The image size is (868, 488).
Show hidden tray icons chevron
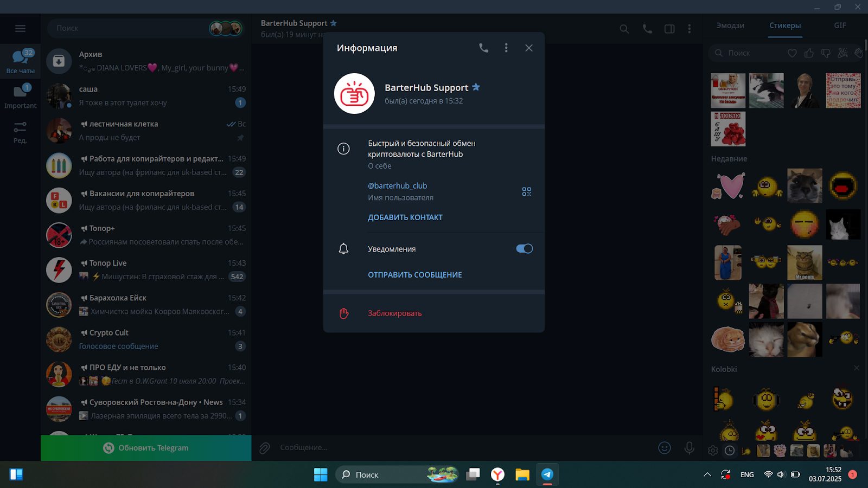[707, 474]
